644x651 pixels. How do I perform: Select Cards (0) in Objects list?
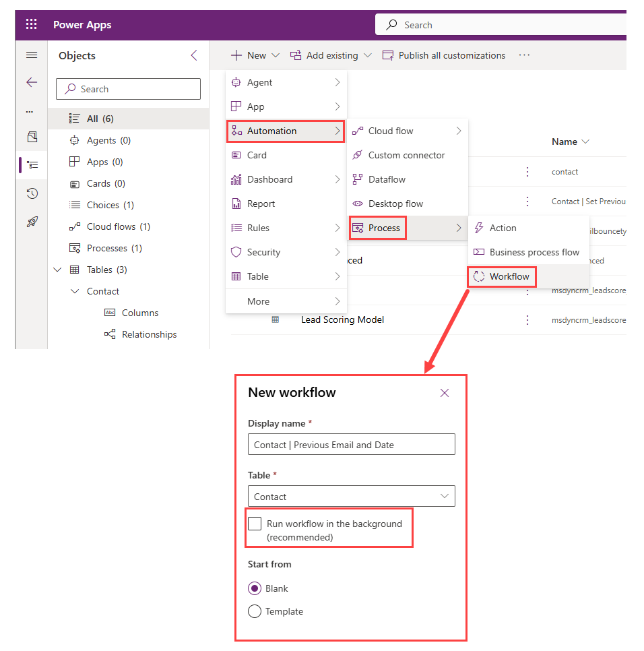[128, 183]
